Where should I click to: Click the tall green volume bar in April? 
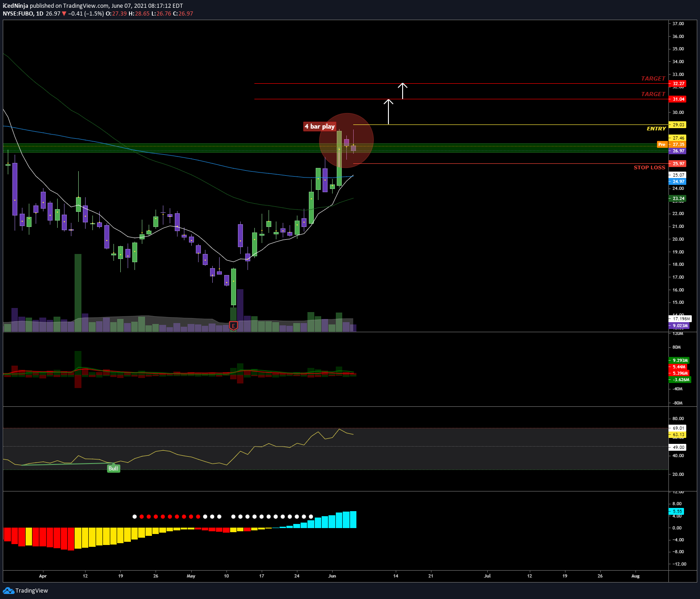(x=78, y=293)
